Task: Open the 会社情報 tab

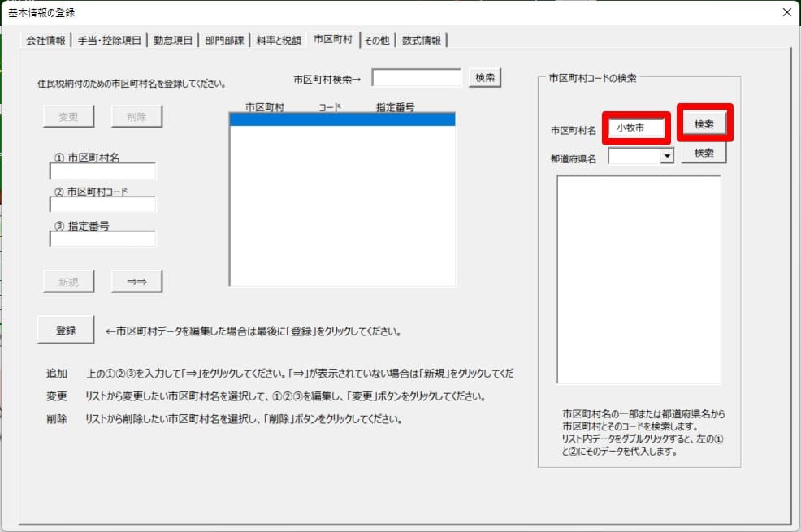Action: 45,40
